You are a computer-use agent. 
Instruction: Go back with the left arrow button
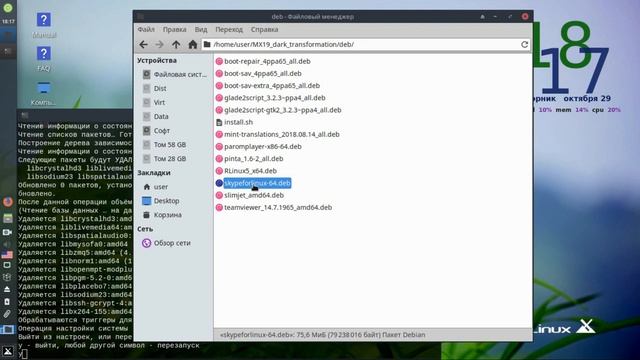pos(143,44)
